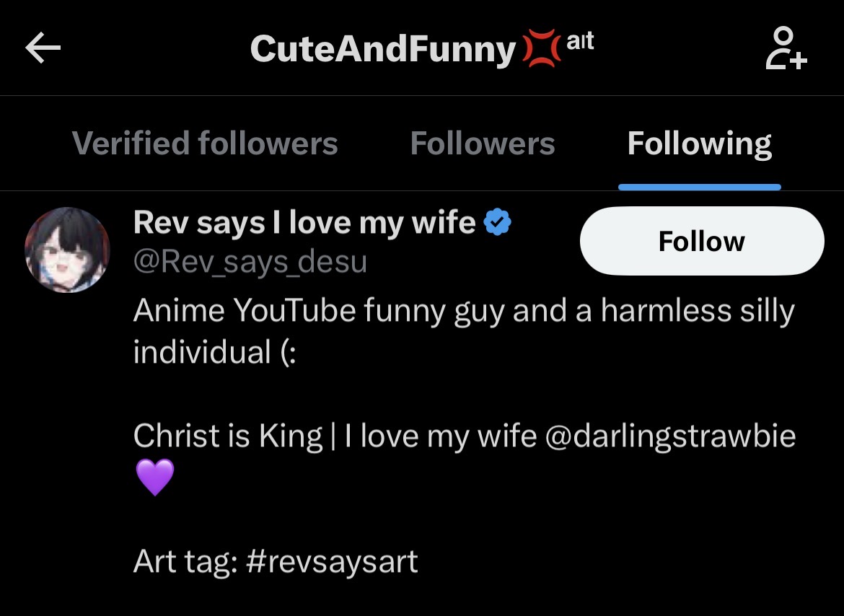Viewport: 844px width, 616px height.
Task: Switch to the Verified followers tab
Action: coord(205,143)
